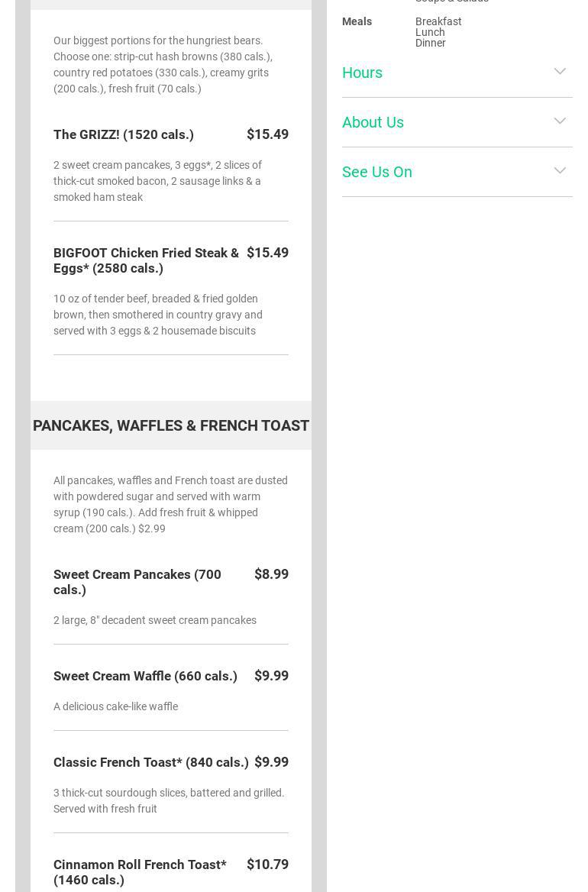Expand the About Us chevron arrow
The width and height of the screenshot is (588, 892).
tap(560, 121)
